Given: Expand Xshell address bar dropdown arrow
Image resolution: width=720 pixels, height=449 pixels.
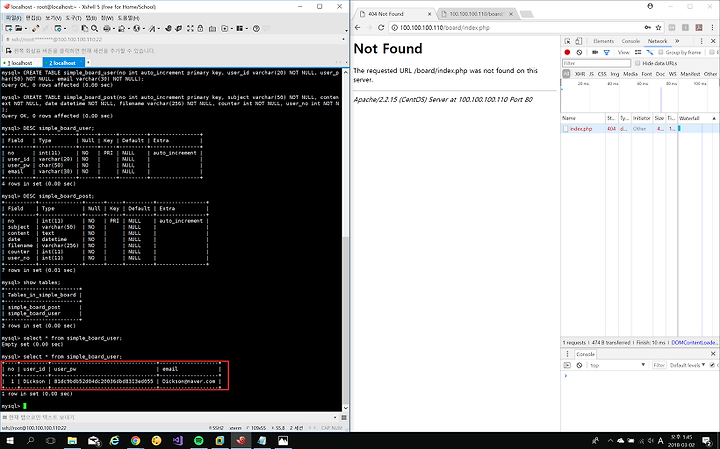Looking at the screenshot, I should pos(343,39).
